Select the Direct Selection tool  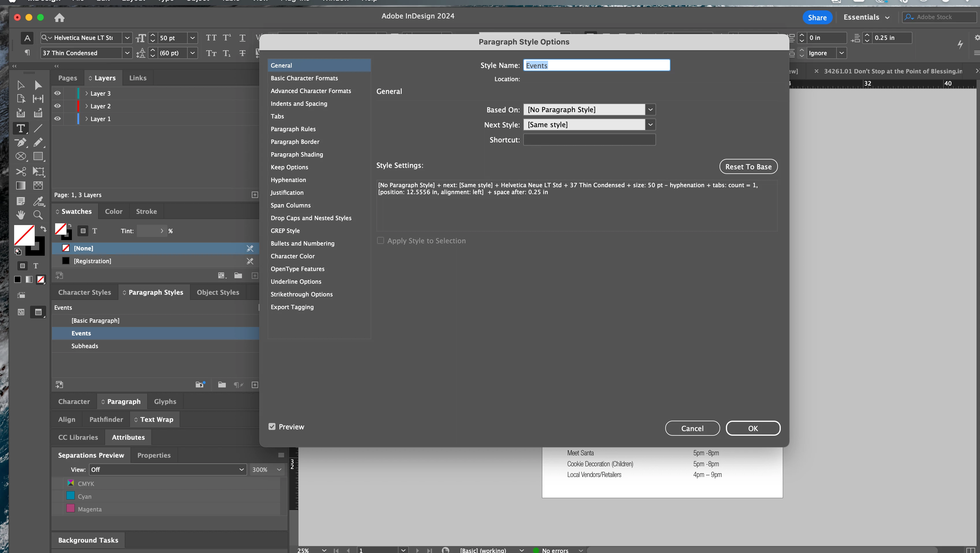click(x=38, y=85)
